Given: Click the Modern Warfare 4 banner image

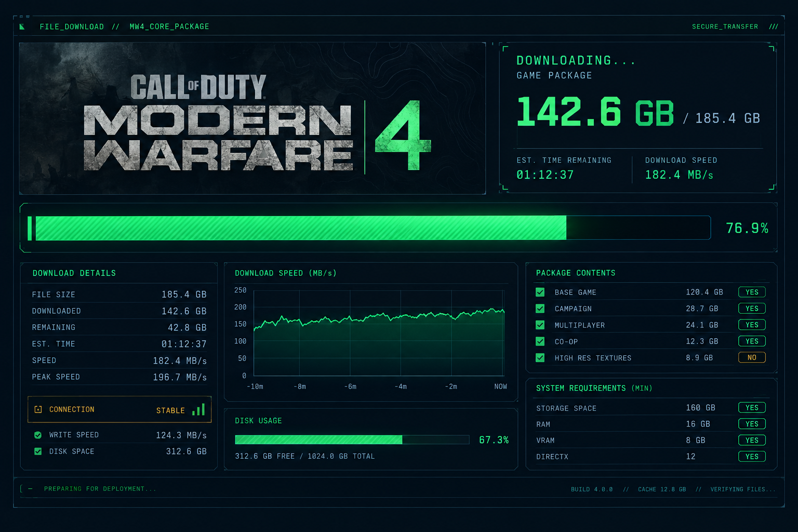Looking at the screenshot, I should [x=252, y=118].
